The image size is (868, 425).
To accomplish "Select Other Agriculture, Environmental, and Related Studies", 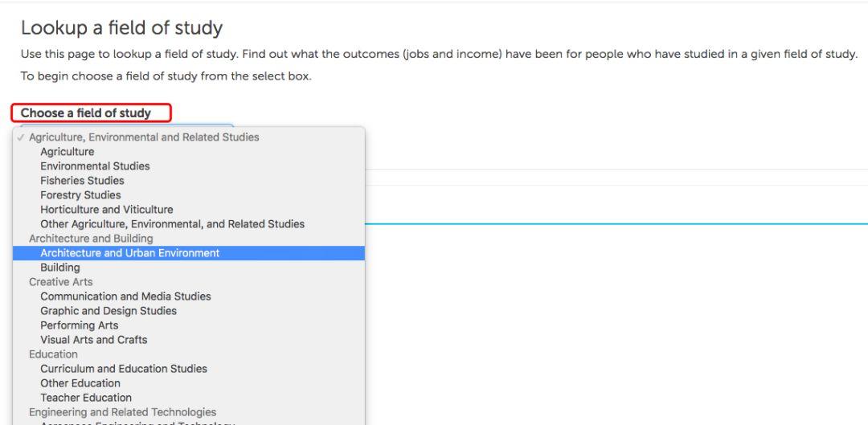I will tap(172, 224).
